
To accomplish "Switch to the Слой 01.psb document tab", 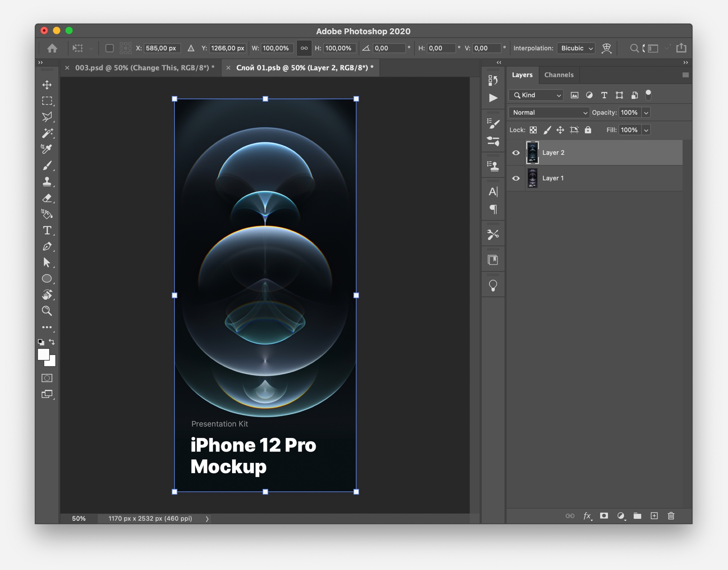I will [305, 68].
